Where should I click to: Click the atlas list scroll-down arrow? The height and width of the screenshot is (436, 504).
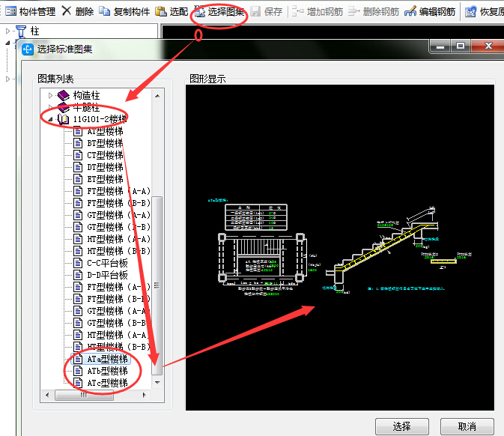(157, 382)
